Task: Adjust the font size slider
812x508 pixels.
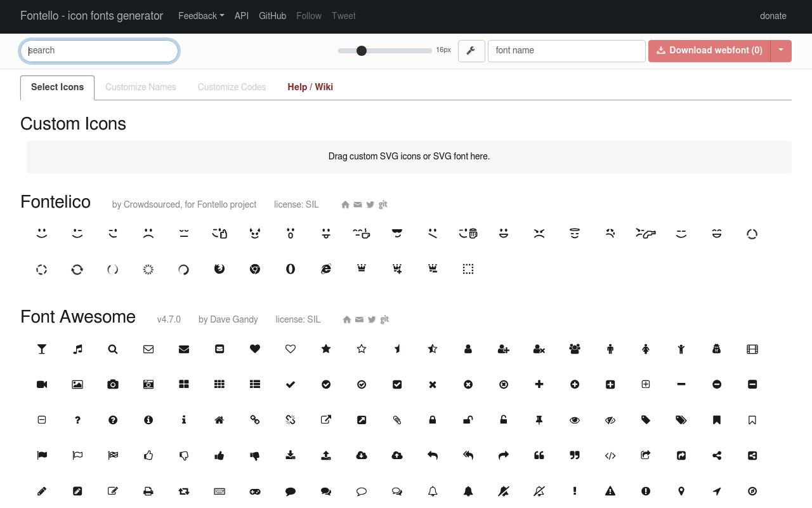Action: click(362, 51)
